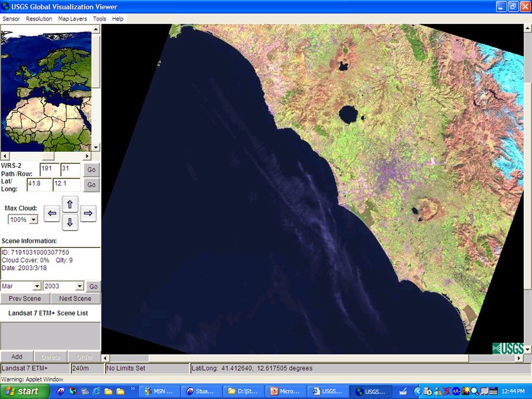Open the Help menu

click(117, 19)
